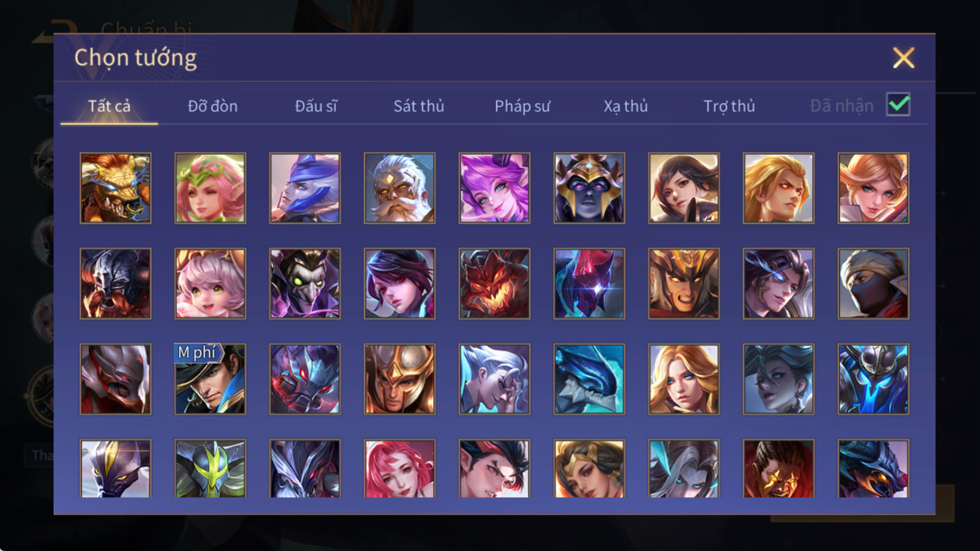Screen dimensions: 980x551
Task: Switch to 'Trợ thủ' tab
Action: pyautogui.click(x=729, y=106)
